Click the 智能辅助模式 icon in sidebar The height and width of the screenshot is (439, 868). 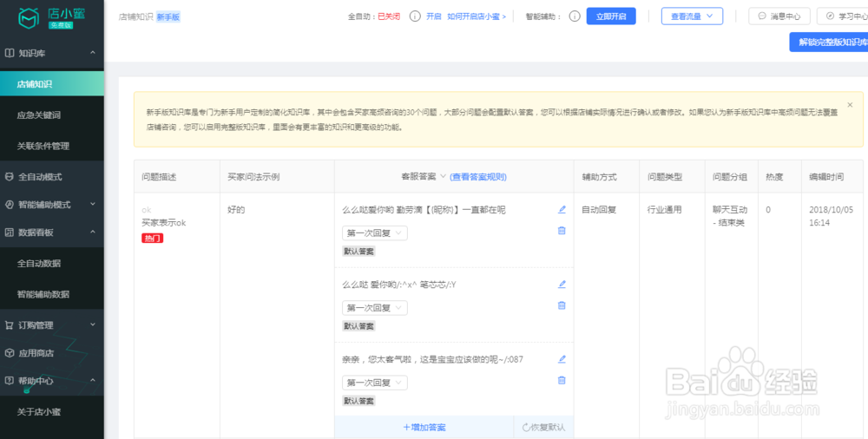coord(9,204)
